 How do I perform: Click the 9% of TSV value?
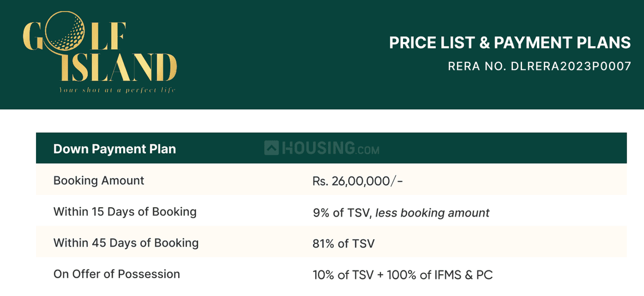point(341,212)
